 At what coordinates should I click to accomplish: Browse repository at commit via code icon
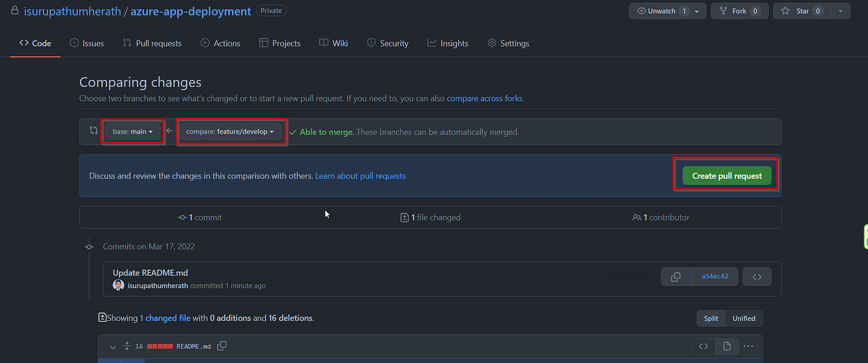tap(756, 276)
